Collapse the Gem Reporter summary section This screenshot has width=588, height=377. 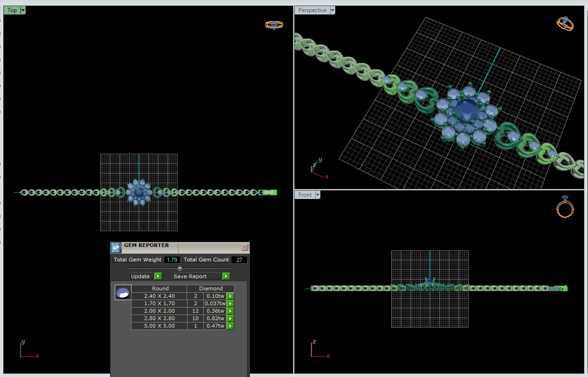click(180, 268)
